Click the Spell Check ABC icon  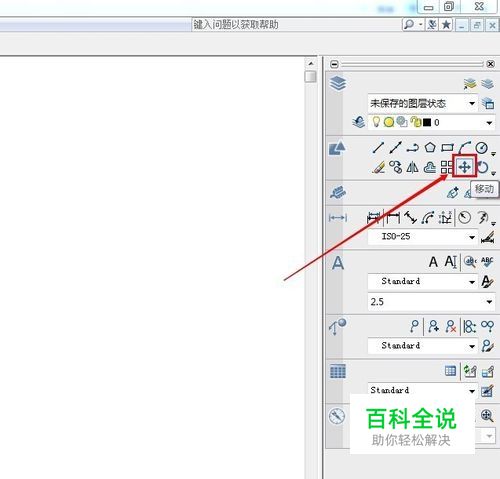487,262
